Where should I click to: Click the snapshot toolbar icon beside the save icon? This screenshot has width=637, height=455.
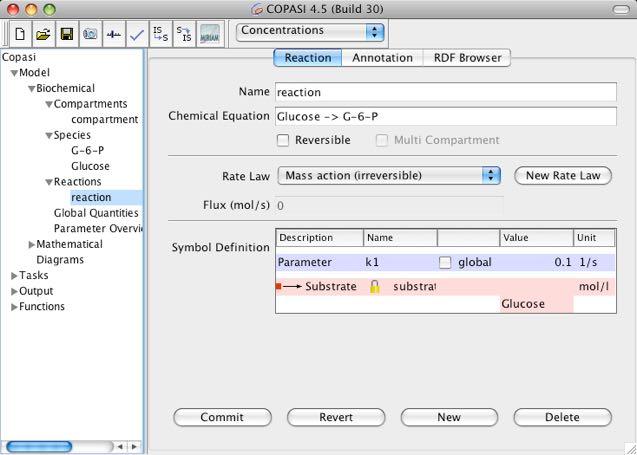pos(90,34)
